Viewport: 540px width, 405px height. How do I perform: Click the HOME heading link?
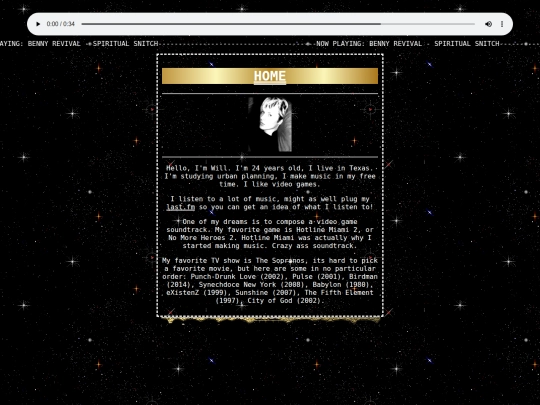tap(270, 76)
